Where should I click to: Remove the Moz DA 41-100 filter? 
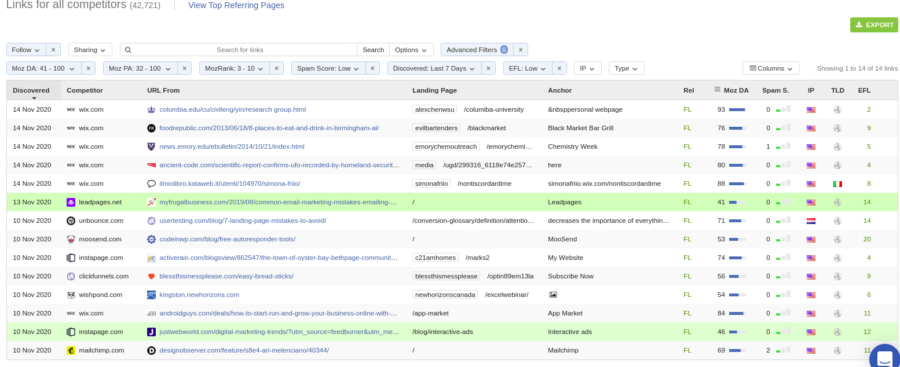[x=88, y=68]
